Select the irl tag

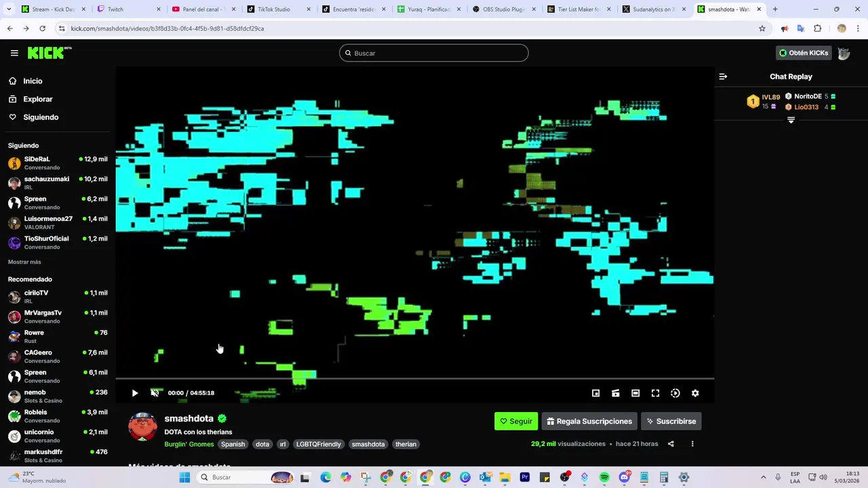coord(283,444)
